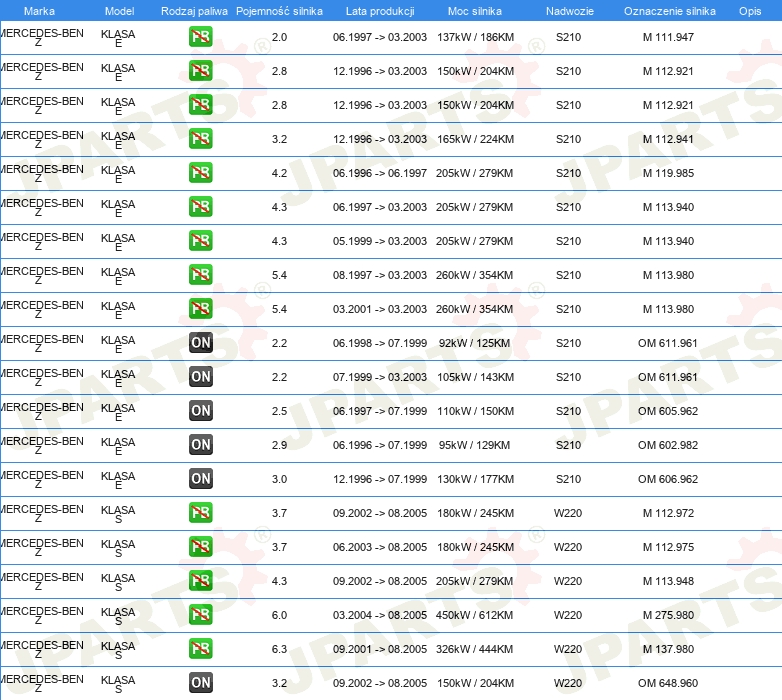Select the ON icon for engine OM 602.982
Viewport: 782px width, 700px height.
tap(201, 445)
